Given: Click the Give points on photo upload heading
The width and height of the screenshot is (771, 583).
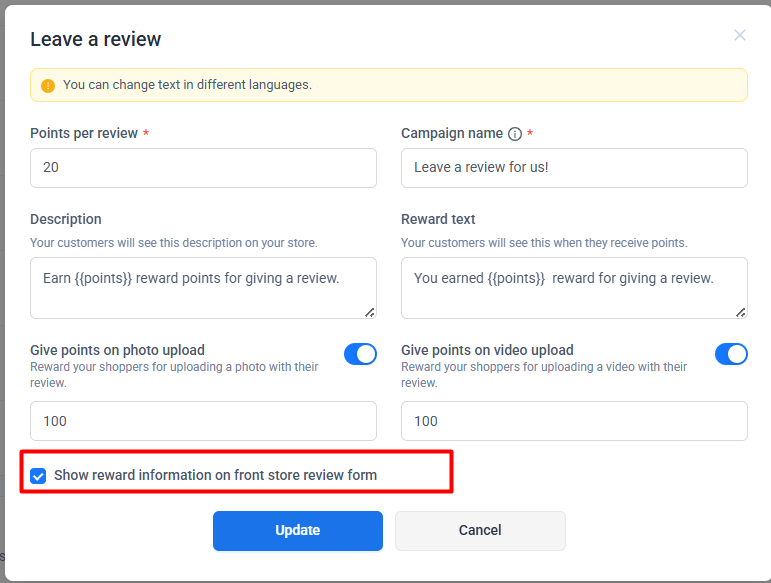Looking at the screenshot, I should coord(117,350).
